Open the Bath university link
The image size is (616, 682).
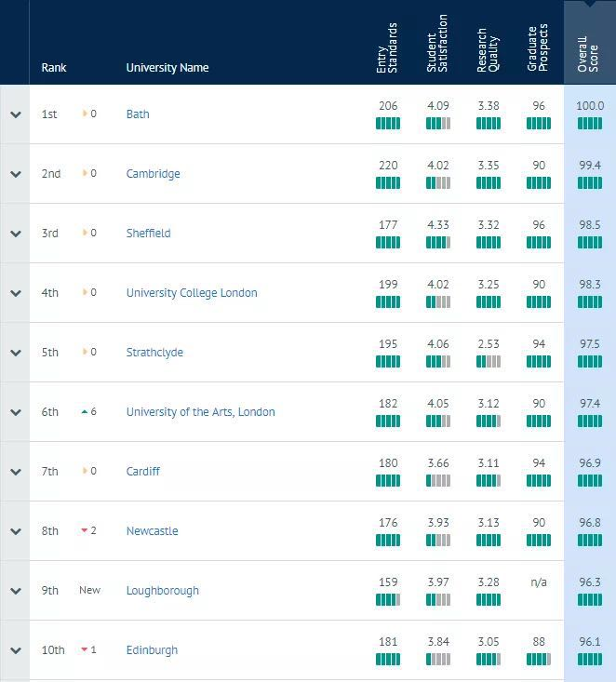click(x=138, y=114)
